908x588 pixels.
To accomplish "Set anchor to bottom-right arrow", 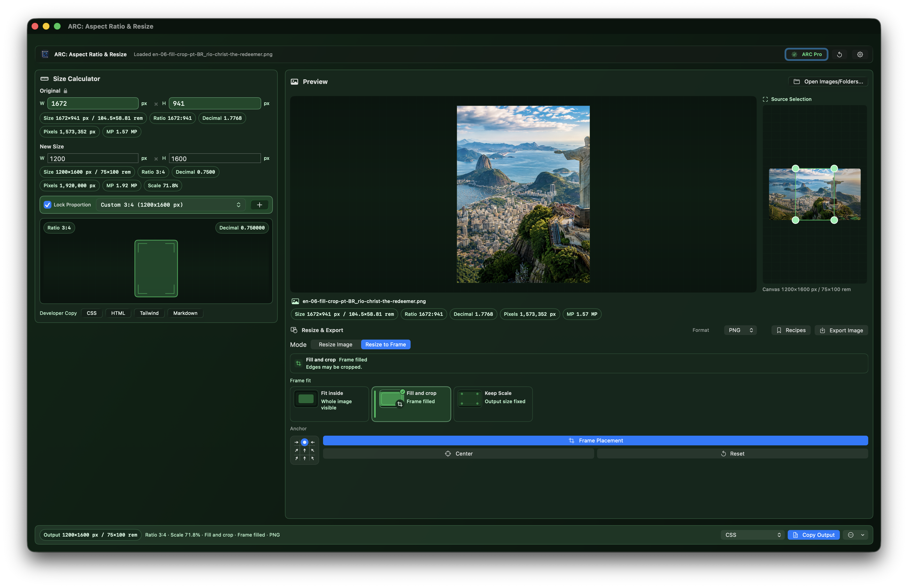I will [312, 458].
